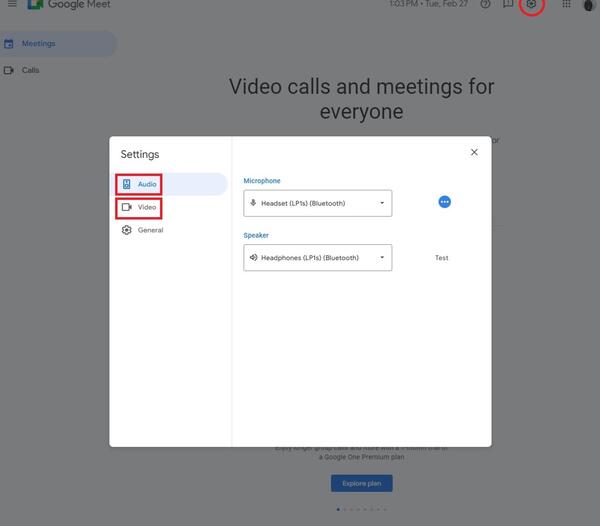Click the blue microphone level indicator

(x=444, y=202)
